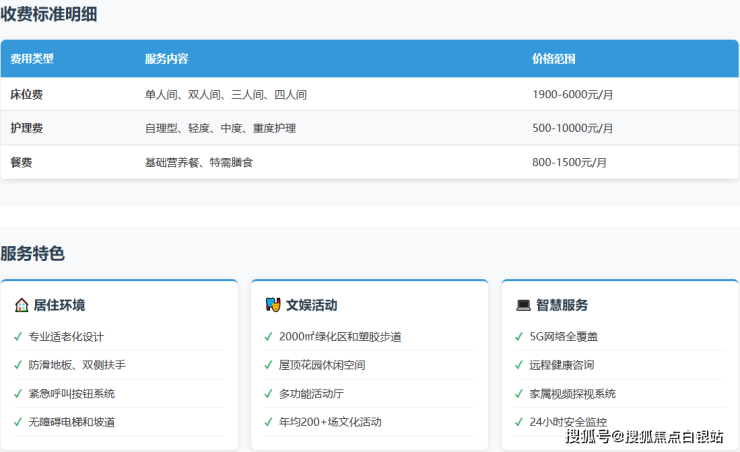Click the checkmark next to 专业适老化设计
The height and width of the screenshot is (452, 740).
(x=18, y=337)
